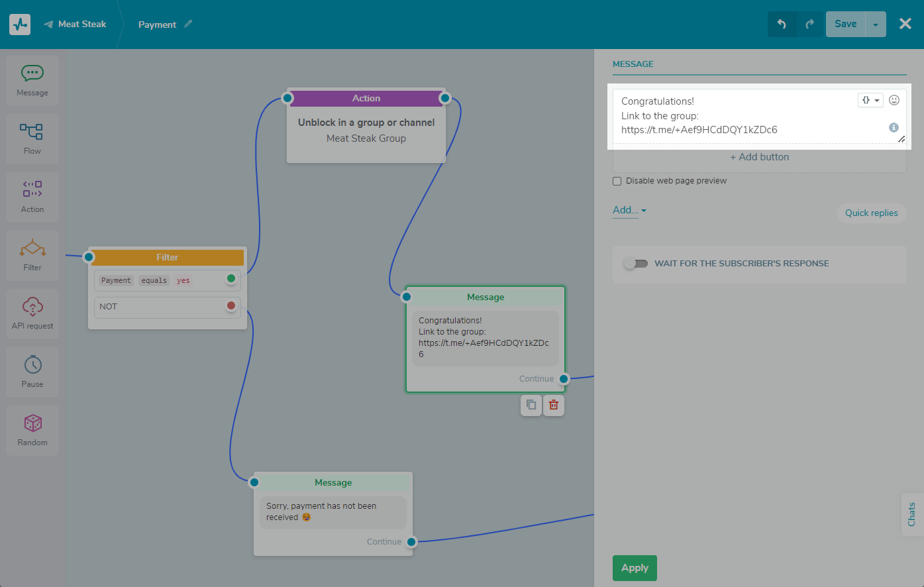The image size is (924, 587).
Task: Click the Telegram icon beside Meat Steak
Action: 48,25
